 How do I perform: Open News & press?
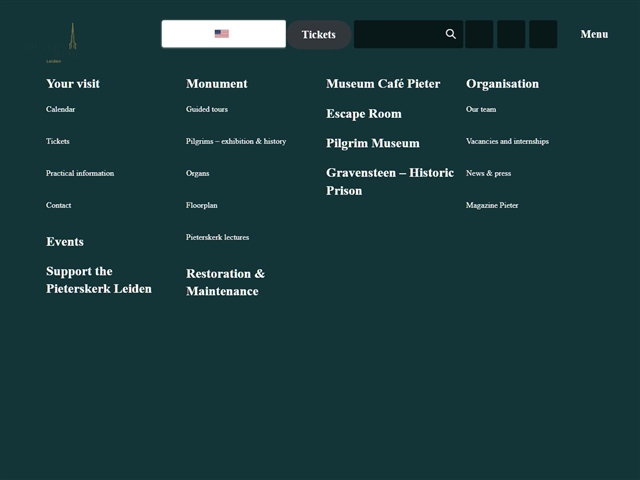pyautogui.click(x=489, y=173)
